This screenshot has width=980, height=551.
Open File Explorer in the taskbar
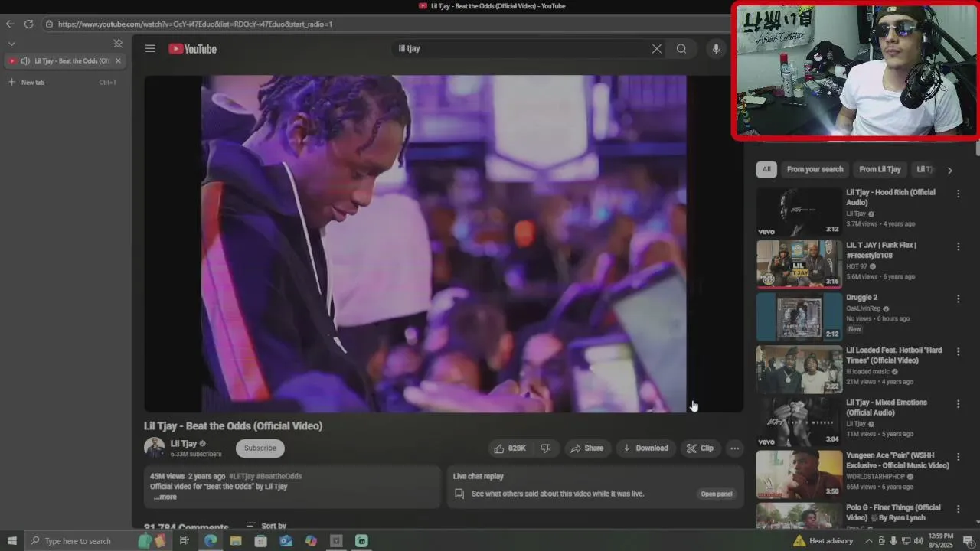pyautogui.click(x=235, y=541)
